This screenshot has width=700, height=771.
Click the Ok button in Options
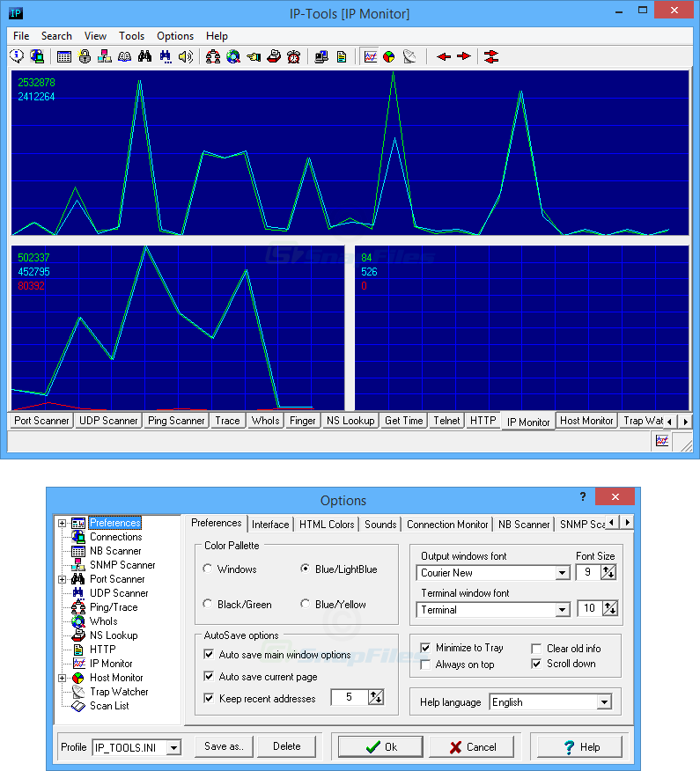click(x=380, y=747)
